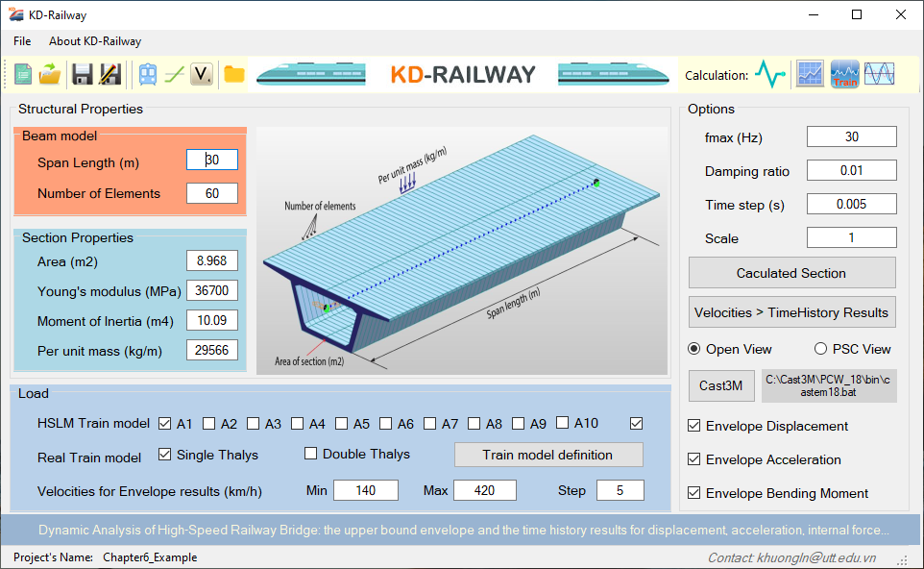Open the About KD-Railway menu
The width and height of the screenshot is (924, 569).
[x=95, y=41]
